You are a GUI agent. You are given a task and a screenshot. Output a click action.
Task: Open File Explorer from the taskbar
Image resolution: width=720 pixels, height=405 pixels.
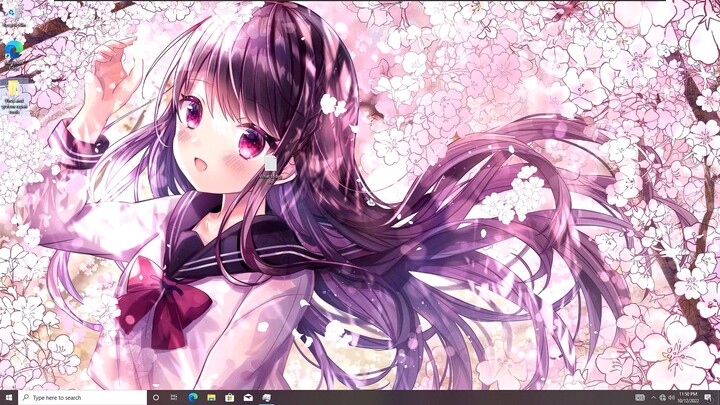coord(211,397)
